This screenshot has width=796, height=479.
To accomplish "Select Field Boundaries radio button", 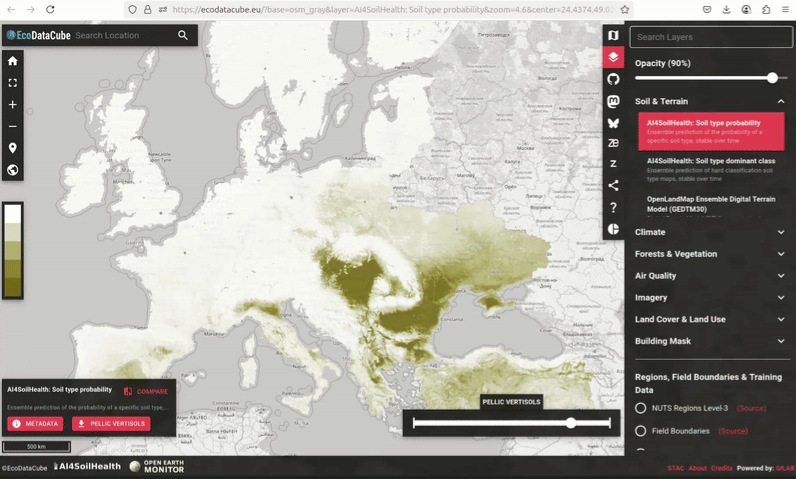I will (x=641, y=431).
